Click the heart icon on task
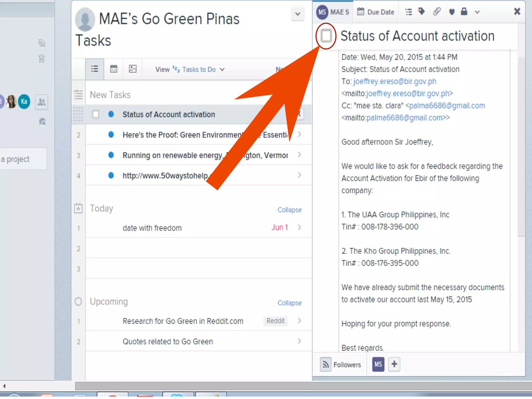The width and height of the screenshot is (532, 399). tap(452, 12)
